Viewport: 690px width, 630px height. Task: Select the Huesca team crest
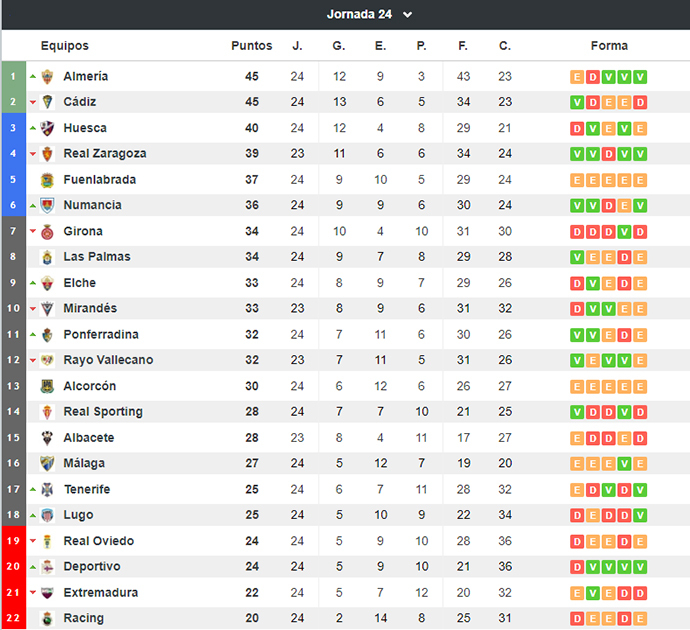click(47, 128)
